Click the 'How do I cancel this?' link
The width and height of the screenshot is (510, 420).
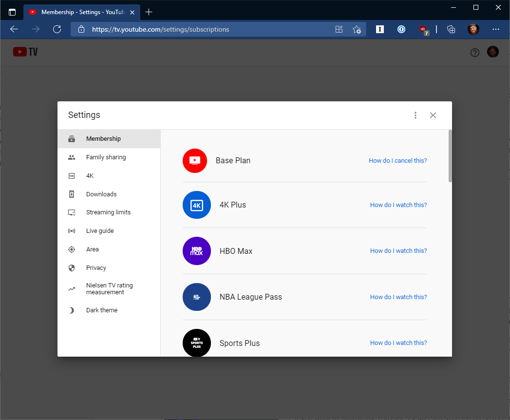point(397,160)
